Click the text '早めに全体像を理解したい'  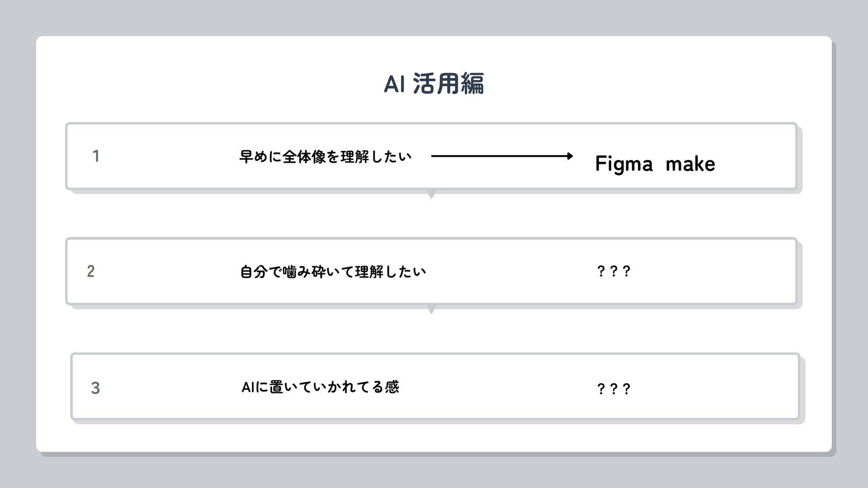325,157
